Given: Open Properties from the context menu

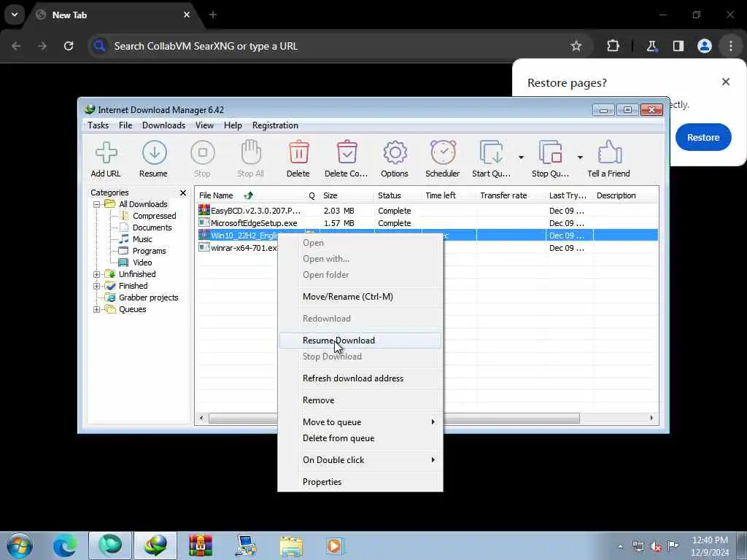Looking at the screenshot, I should (360, 482).
